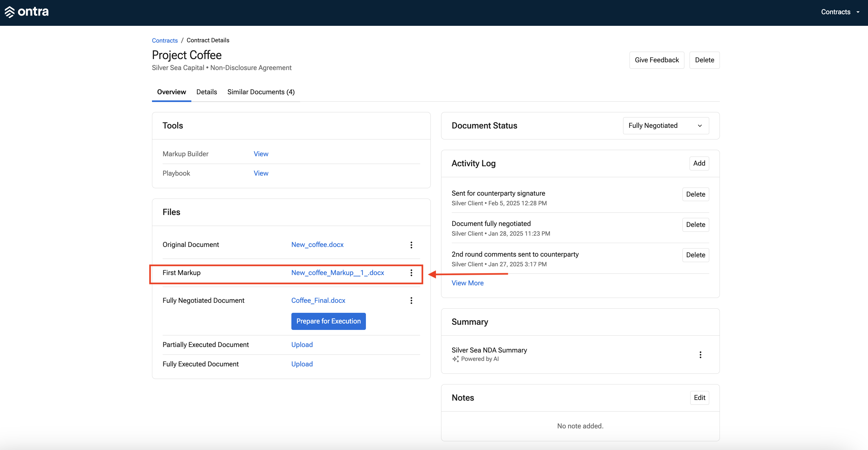The height and width of the screenshot is (450, 868).
Task: View the Markup Builder tool
Action: [261, 154]
